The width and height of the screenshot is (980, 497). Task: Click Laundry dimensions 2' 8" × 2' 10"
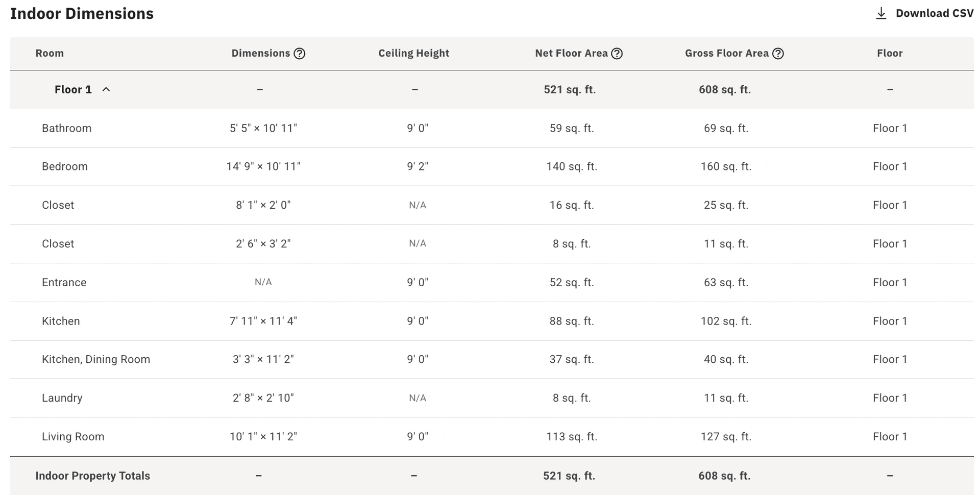click(263, 398)
